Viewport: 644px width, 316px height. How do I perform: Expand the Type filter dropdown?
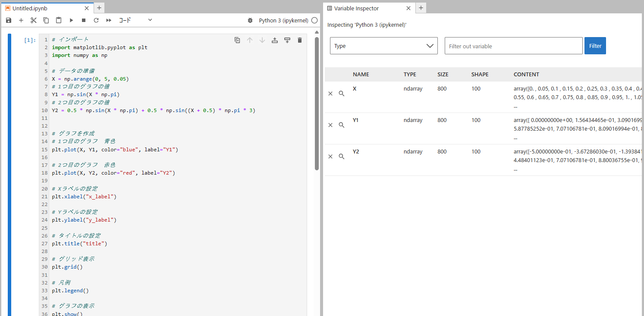tap(383, 46)
